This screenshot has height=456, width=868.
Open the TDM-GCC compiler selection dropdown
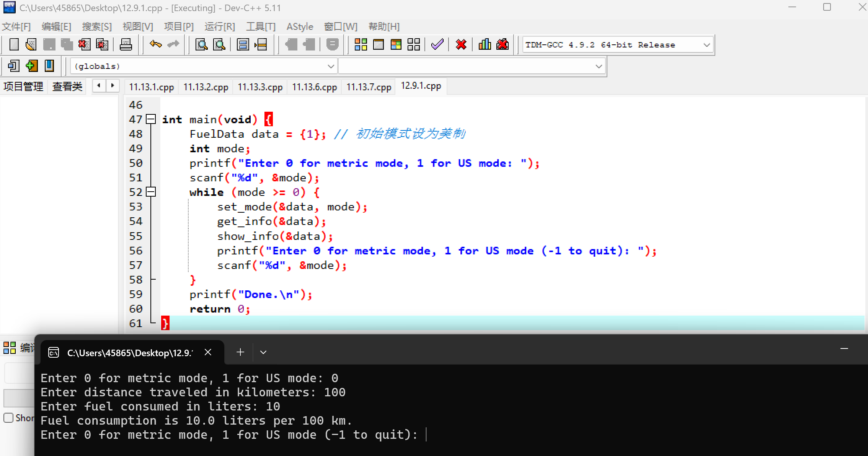tap(706, 45)
